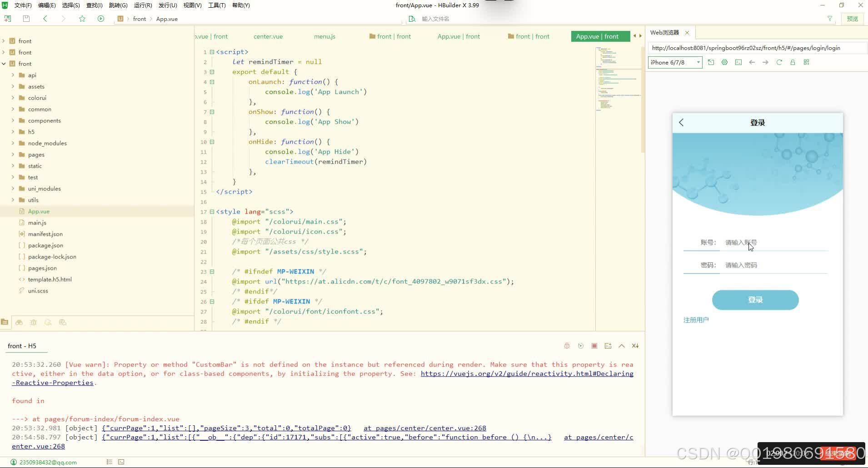Select pages.json in the project tree
This screenshot has width=868, height=468.
tap(42, 268)
